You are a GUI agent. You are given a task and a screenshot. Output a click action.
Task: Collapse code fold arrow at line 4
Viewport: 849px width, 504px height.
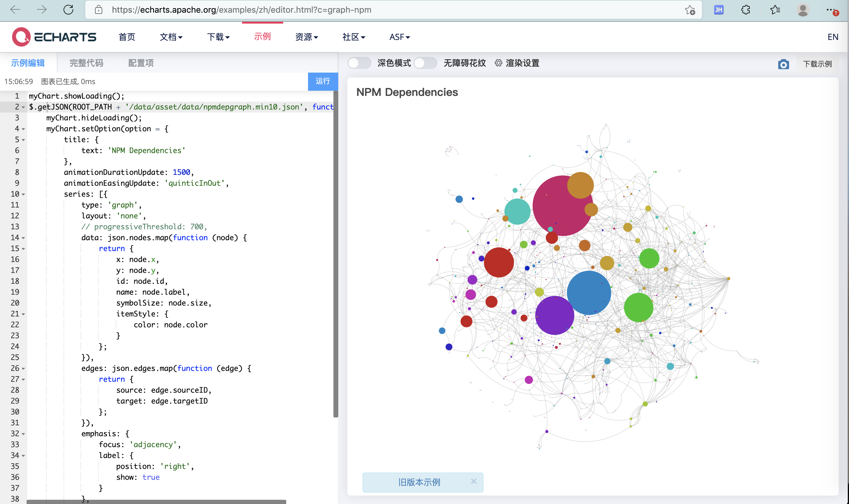(x=23, y=129)
